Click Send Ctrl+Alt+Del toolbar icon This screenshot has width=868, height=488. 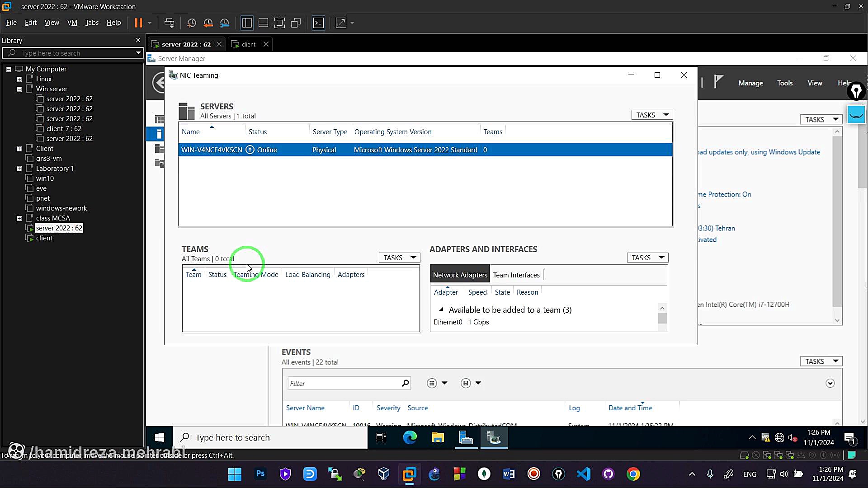[170, 23]
